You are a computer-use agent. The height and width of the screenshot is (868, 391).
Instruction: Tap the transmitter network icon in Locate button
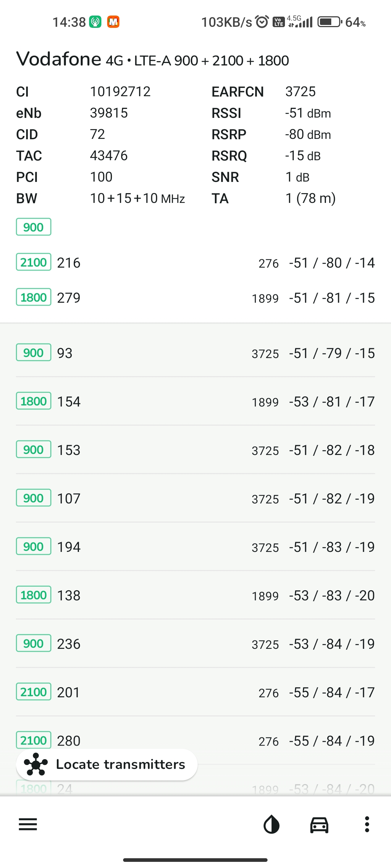[36, 764]
